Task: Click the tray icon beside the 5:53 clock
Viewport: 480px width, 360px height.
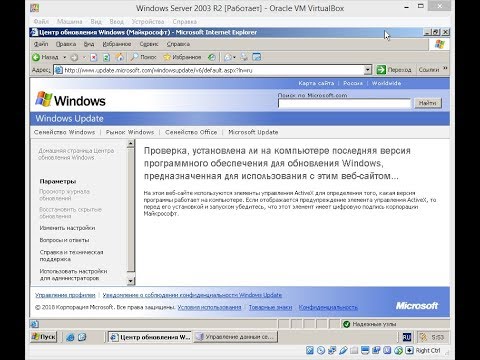Action: [423, 337]
